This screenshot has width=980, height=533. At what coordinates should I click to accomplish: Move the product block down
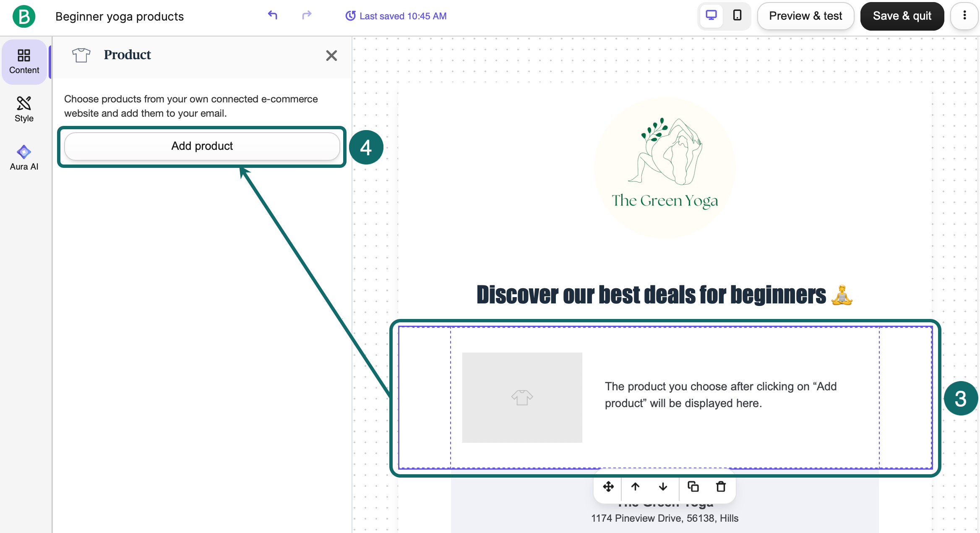[663, 486]
